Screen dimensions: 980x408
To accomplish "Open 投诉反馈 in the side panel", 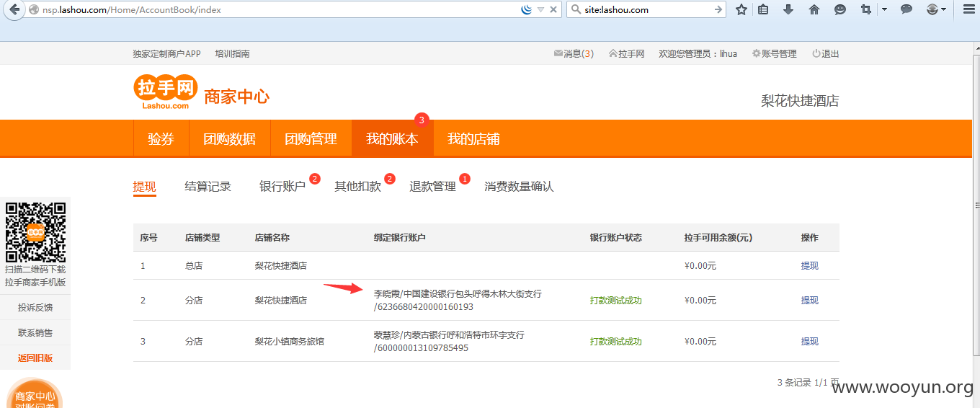I will [x=35, y=308].
